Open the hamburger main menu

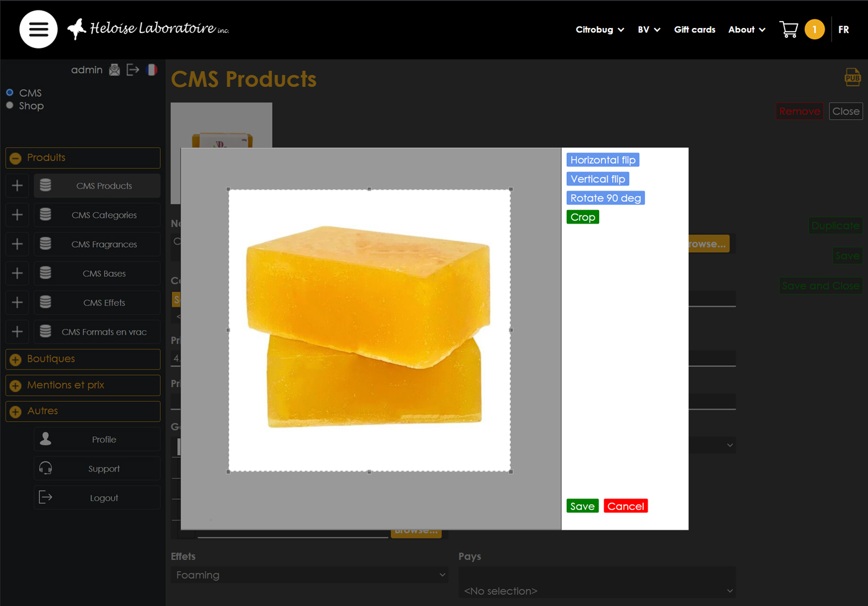click(x=38, y=29)
